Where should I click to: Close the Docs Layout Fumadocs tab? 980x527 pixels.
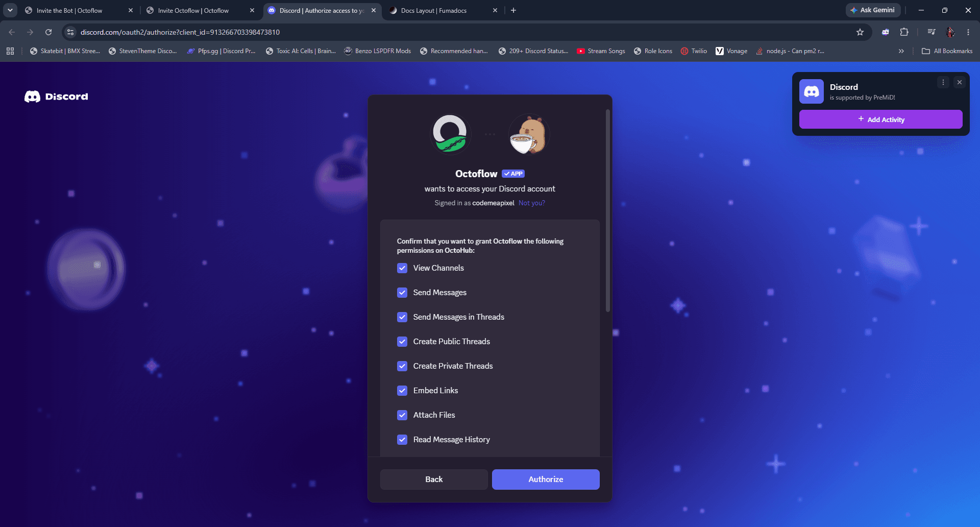[x=495, y=10]
